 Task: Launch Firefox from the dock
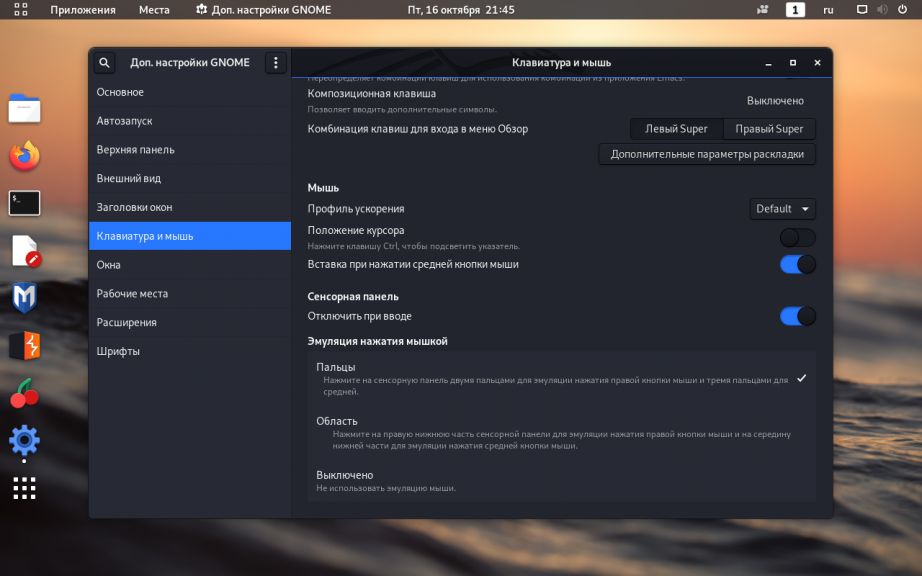(x=24, y=156)
